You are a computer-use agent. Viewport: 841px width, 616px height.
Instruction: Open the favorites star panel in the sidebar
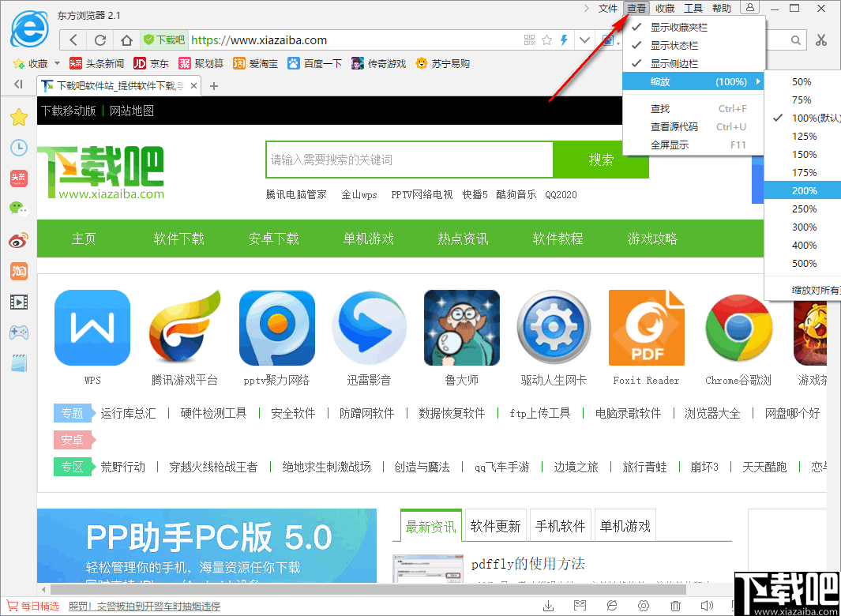tap(18, 117)
